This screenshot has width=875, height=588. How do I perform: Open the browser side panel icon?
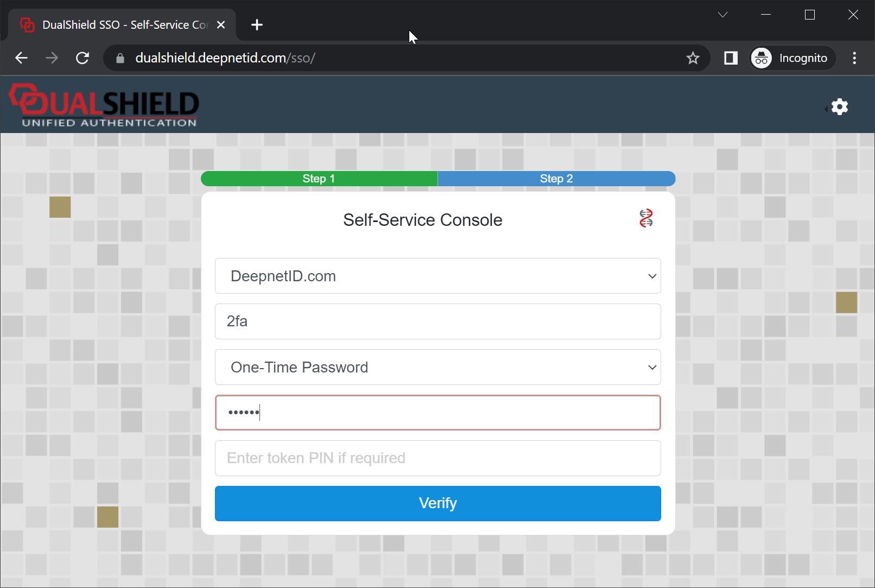pos(731,58)
